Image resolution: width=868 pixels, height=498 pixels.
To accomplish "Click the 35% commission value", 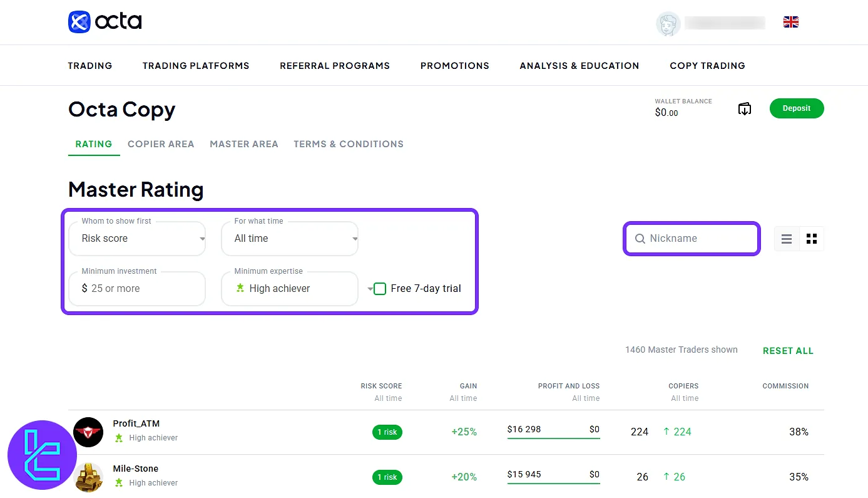I will point(799,477).
